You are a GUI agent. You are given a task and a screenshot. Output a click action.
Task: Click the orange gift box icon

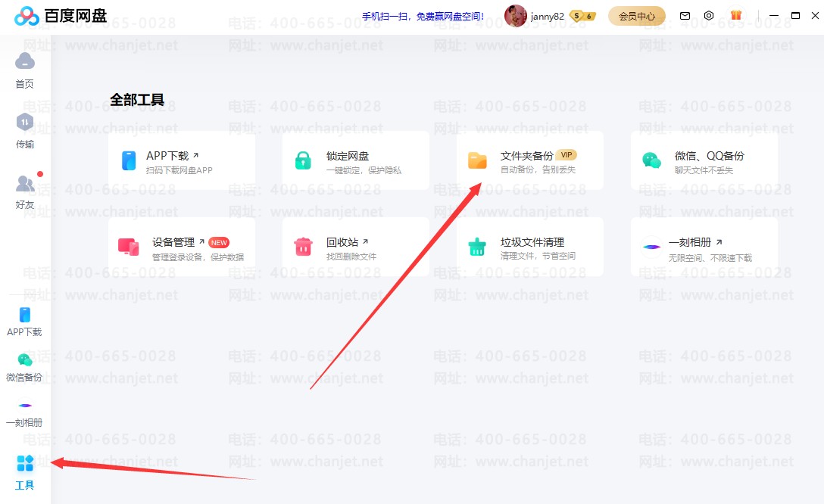click(x=735, y=15)
